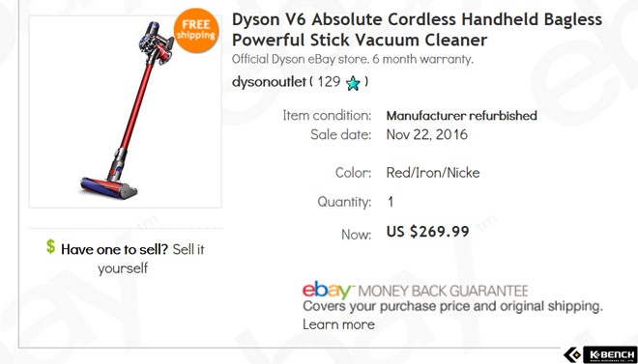
Task: Click the K-Bench watermark logo
Action: [x=600, y=354]
